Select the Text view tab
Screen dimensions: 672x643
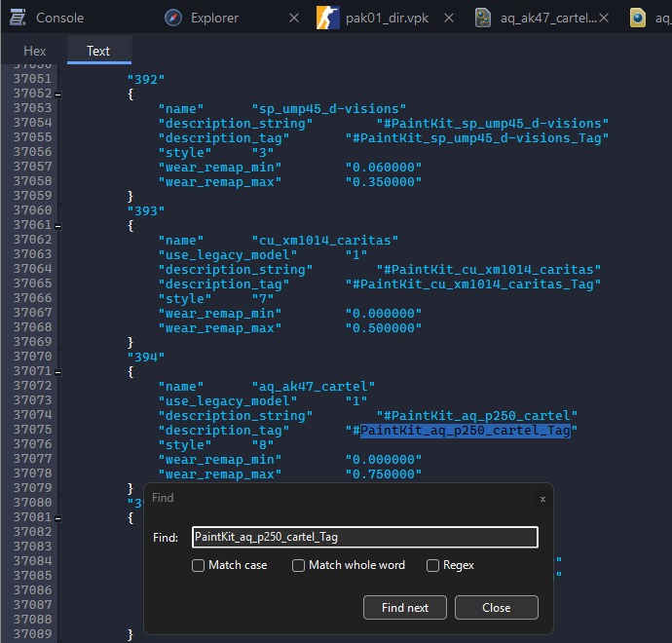(x=98, y=51)
